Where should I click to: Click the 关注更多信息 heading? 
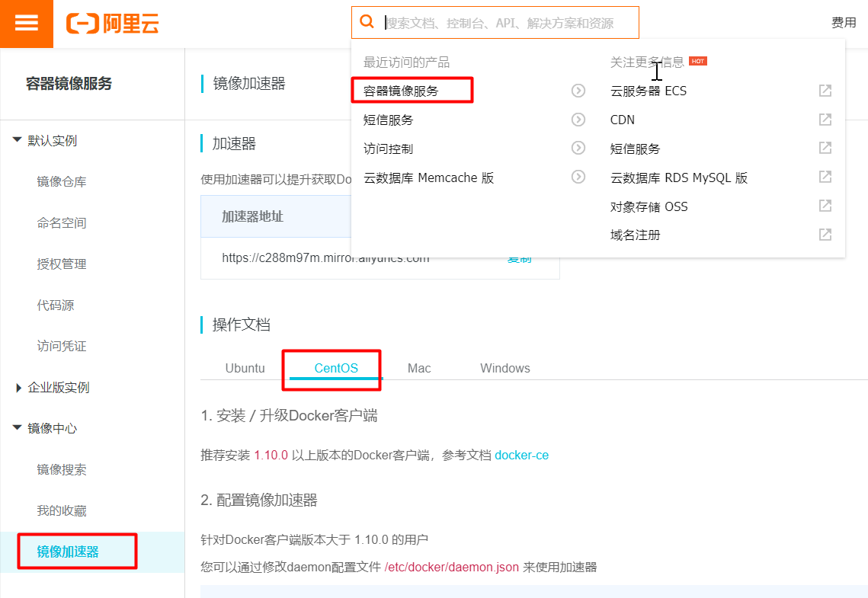pos(647,62)
